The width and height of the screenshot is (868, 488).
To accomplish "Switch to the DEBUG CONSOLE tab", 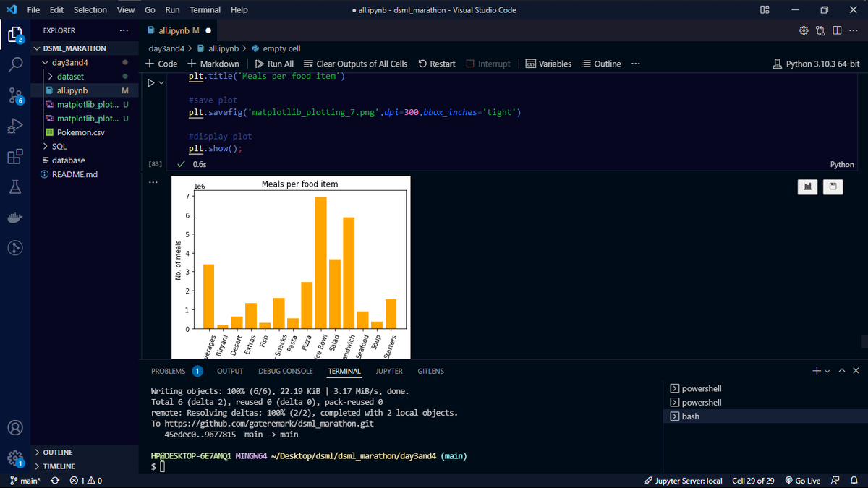I will pyautogui.click(x=286, y=371).
